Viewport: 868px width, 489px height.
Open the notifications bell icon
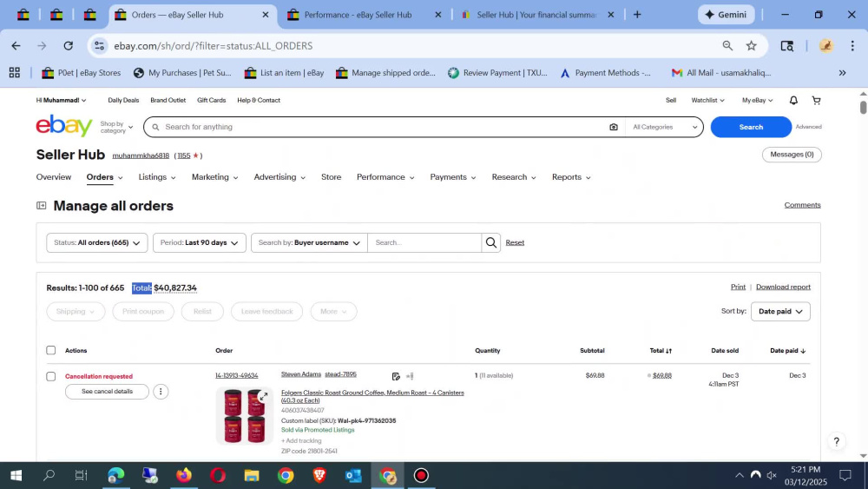click(x=793, y=100)
